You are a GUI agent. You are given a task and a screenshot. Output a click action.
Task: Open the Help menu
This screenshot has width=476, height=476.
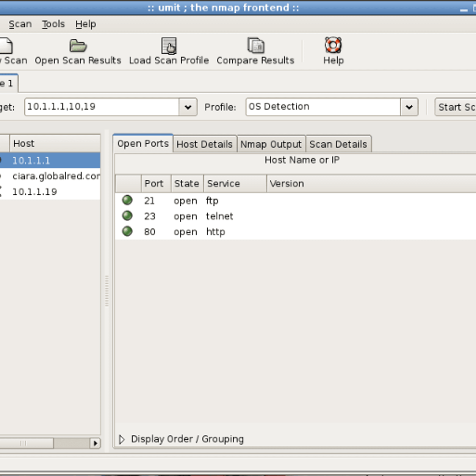[x=86, y=24]
